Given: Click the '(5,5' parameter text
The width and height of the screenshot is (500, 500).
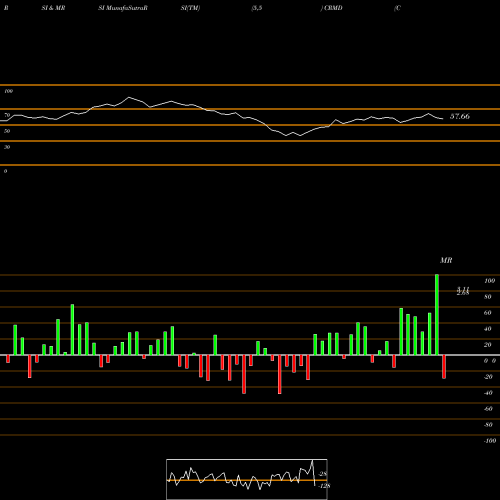Looking at the screenshot, I should pyautogui.click(x=257, y=8).
